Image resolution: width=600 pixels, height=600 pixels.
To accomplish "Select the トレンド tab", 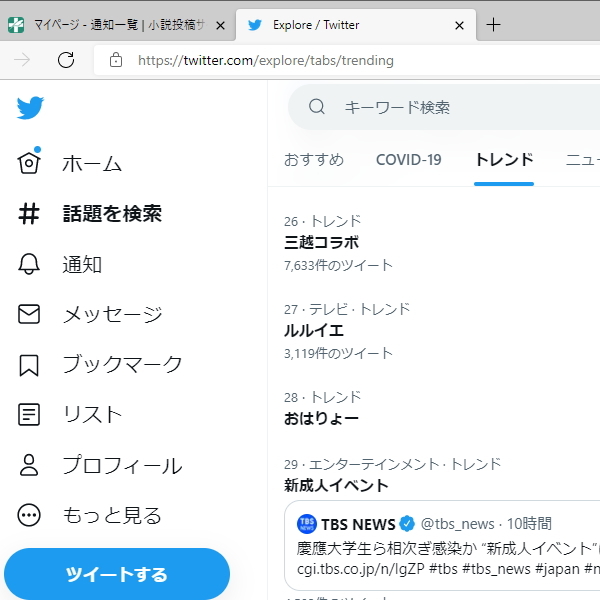I will pos(504,160).
